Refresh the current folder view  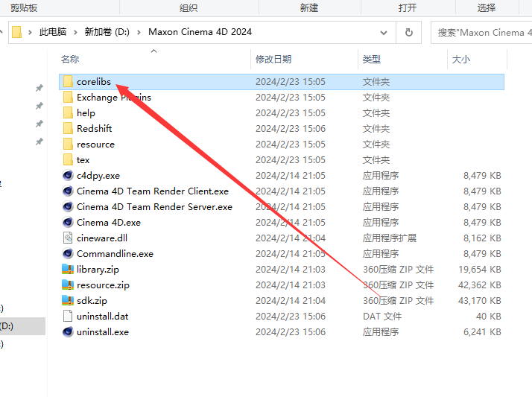(409, 32)
